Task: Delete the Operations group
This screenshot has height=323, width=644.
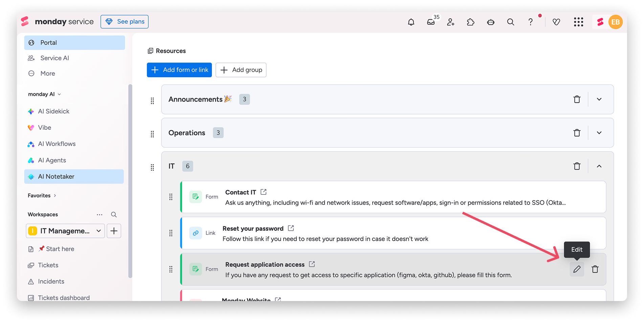Action: click(577, 133)
